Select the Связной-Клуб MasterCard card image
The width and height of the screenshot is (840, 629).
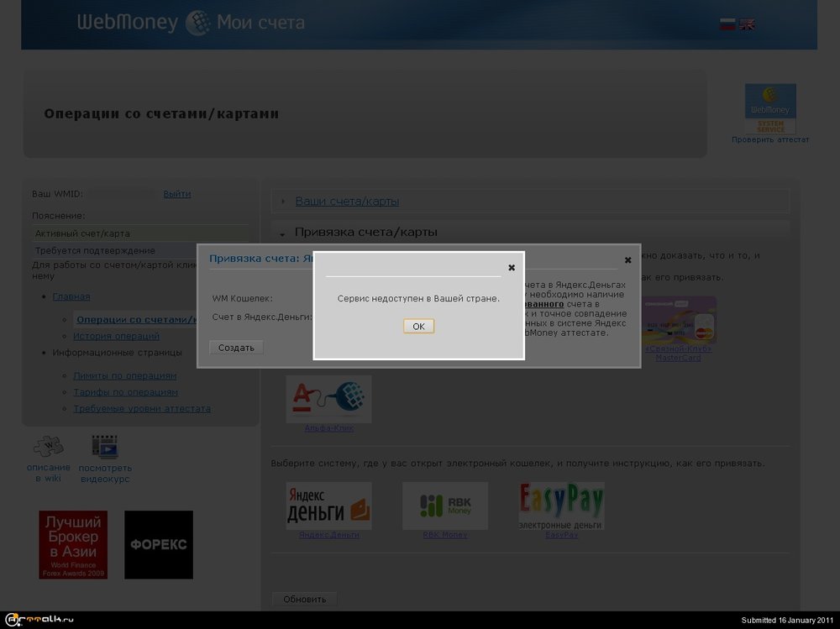(678, 320)
